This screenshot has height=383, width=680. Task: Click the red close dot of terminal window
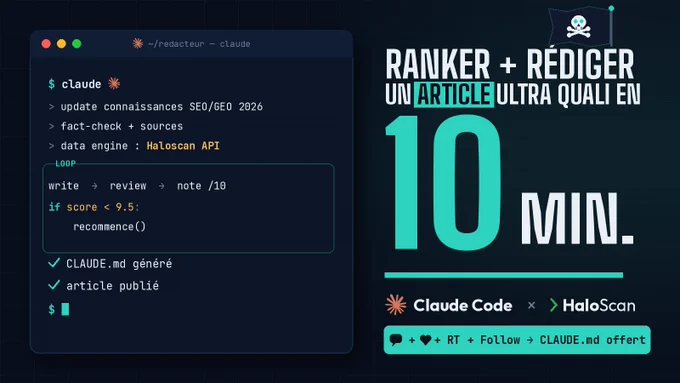(x=46, y=44)
